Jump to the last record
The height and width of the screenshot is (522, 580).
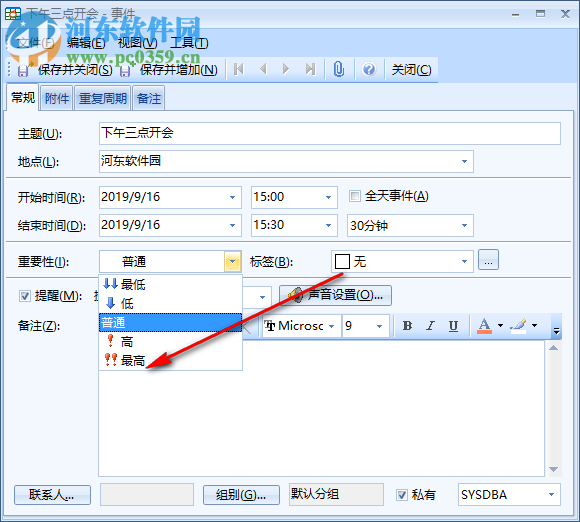tap(310, 69)
